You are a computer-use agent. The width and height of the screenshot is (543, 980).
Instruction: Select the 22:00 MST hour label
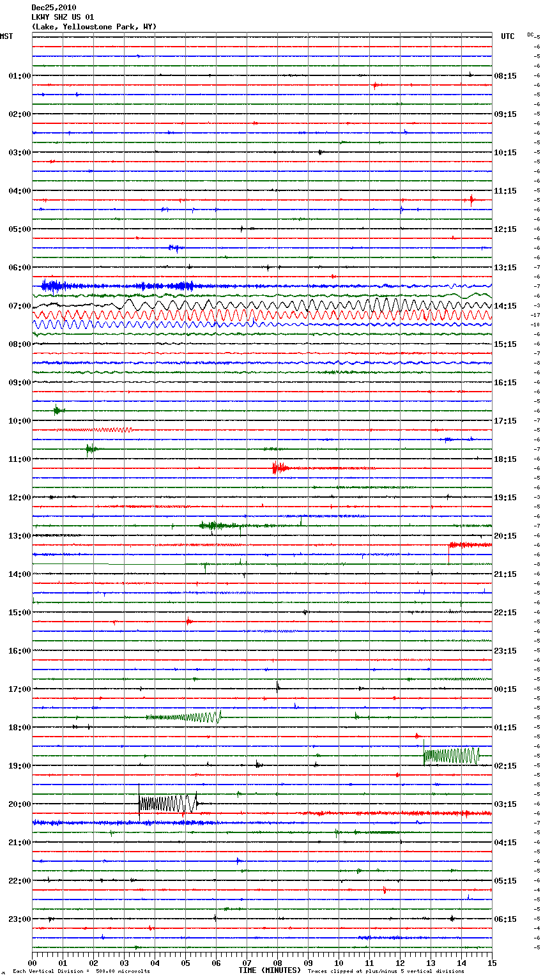tap(20, 881)
